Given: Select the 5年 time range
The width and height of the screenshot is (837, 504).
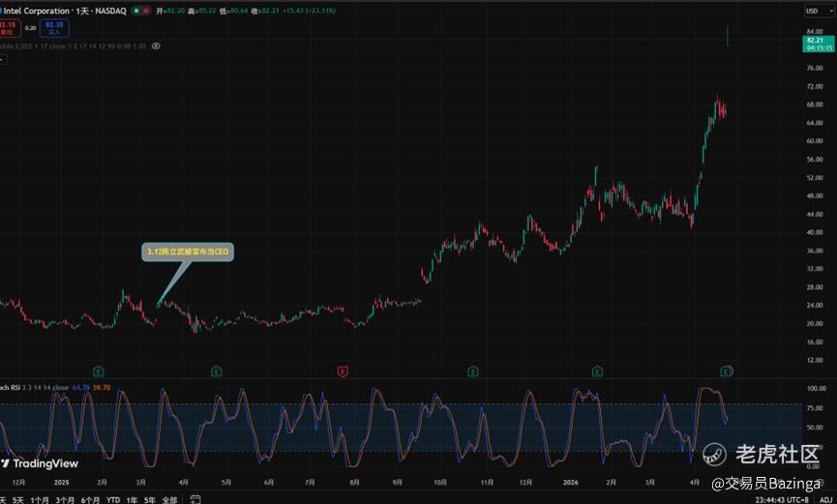Looking at the screenshot, I should (150, 500).
